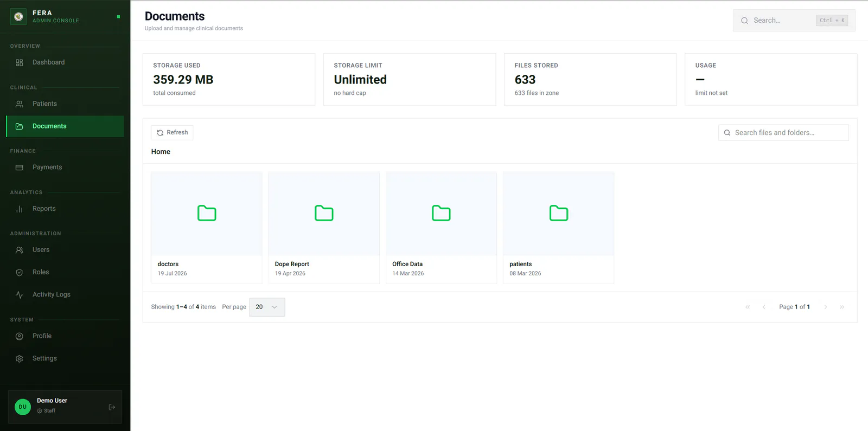
Task: Open Users administration
Action: [65, 250]
